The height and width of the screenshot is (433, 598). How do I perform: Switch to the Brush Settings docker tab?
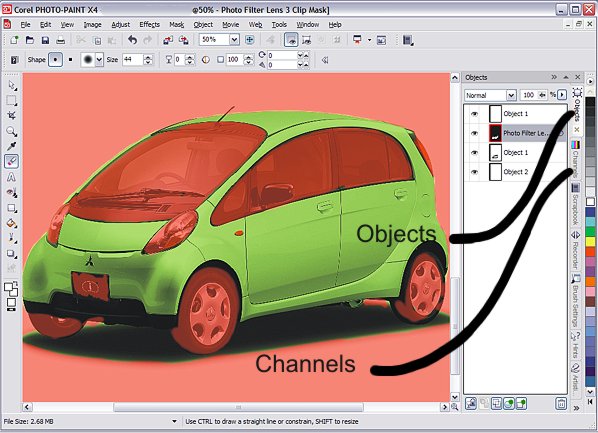(576, 300)
